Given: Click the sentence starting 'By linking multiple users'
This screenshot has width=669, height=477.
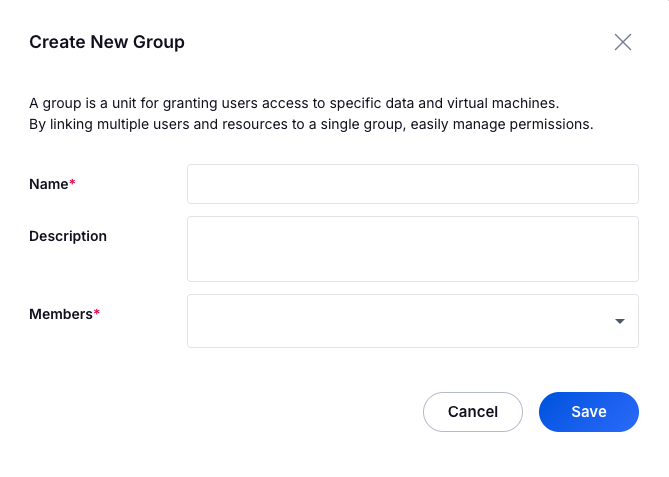Looking at the screenshot, I should [x=311, y=125].
